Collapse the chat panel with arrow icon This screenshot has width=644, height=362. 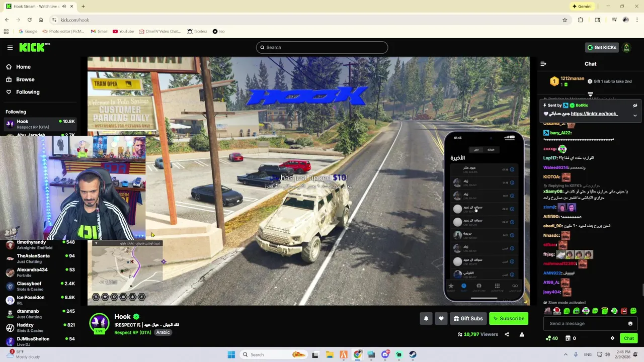coord(543,64)
